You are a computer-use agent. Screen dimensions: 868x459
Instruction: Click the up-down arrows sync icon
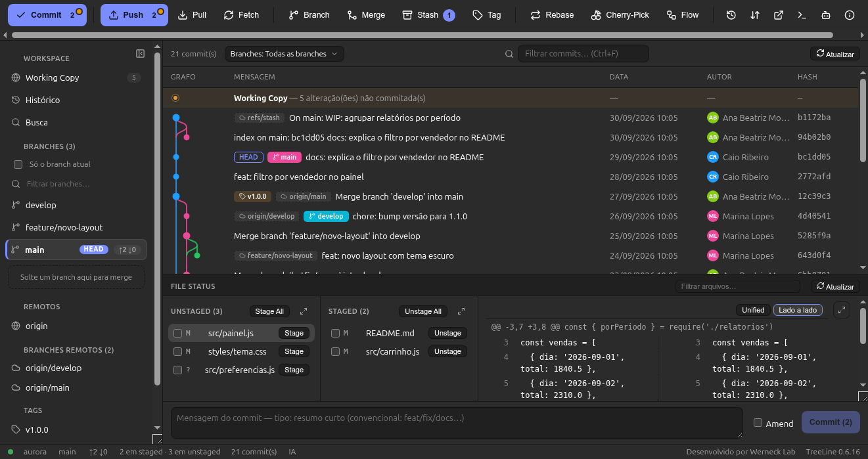pos(755,15)
